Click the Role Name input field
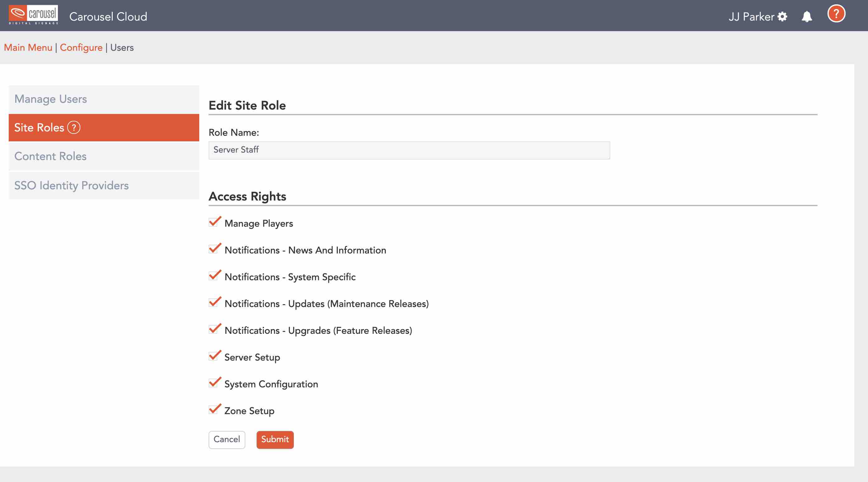 tap(409, 150)
